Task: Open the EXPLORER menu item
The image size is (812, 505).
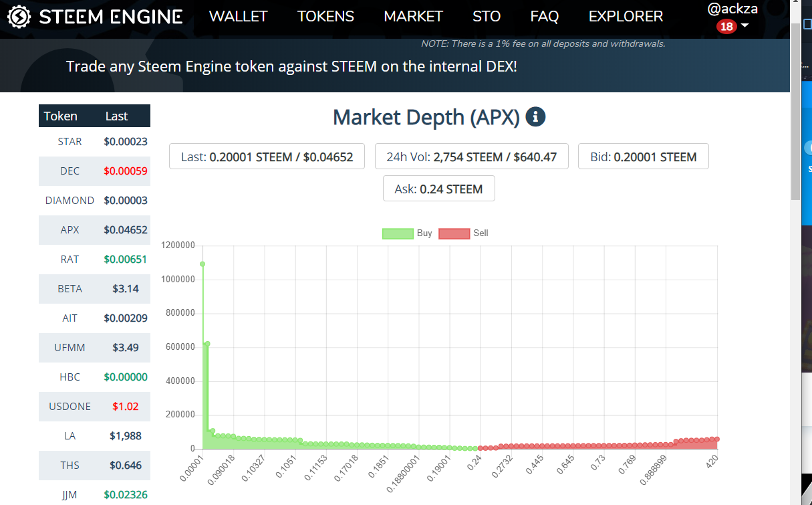Action: 626,17
